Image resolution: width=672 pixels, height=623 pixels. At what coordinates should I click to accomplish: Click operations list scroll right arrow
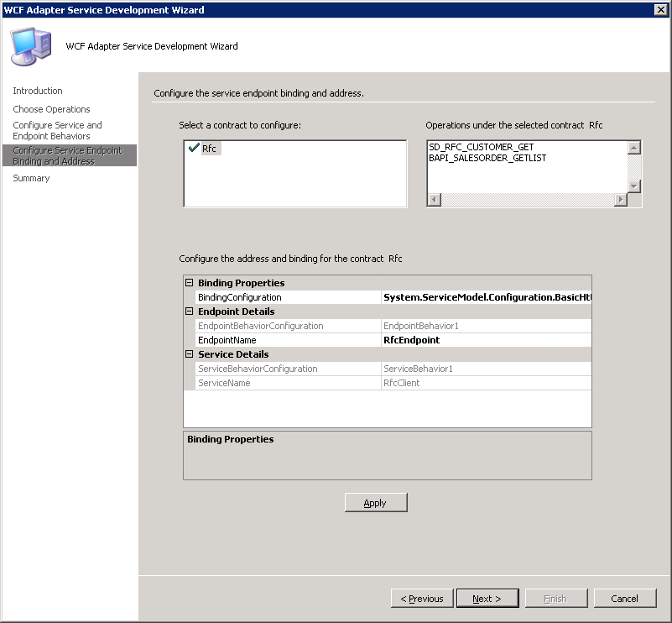pyautogui.click(x=621, y=199)
